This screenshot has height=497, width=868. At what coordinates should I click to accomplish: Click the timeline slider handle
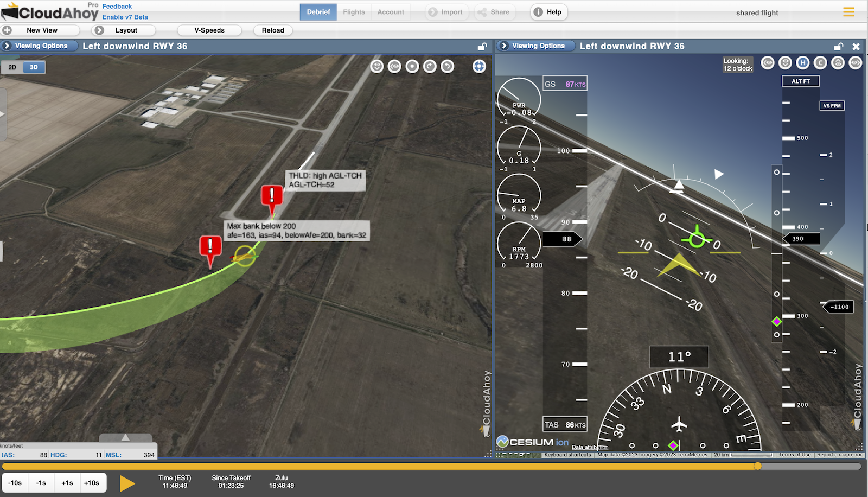757,466
